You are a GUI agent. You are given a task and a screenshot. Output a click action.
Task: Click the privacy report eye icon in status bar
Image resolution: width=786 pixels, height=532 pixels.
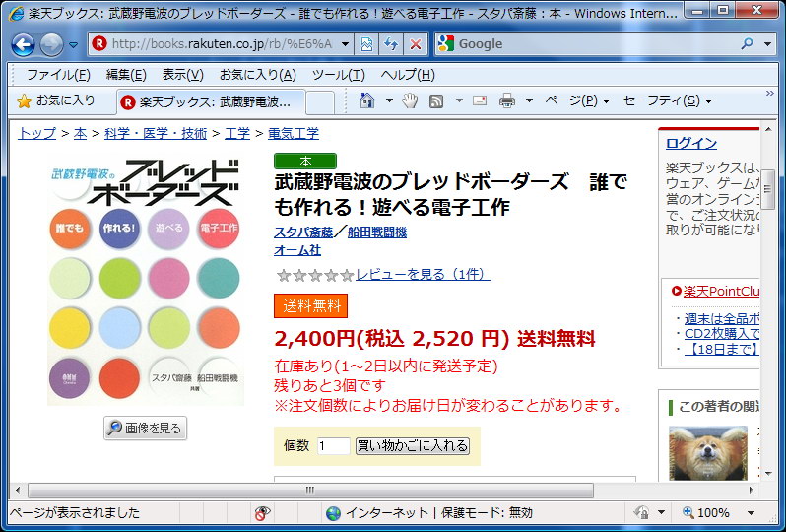[x=262, y=513]
